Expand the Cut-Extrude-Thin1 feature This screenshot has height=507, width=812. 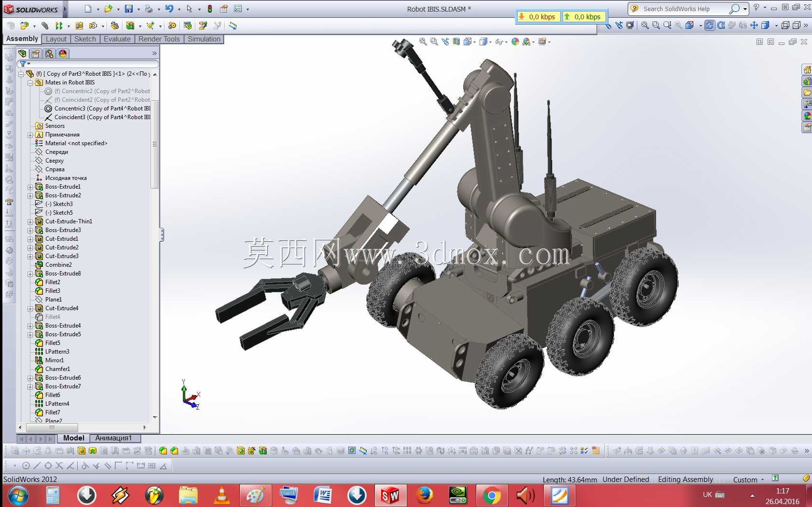30,222
